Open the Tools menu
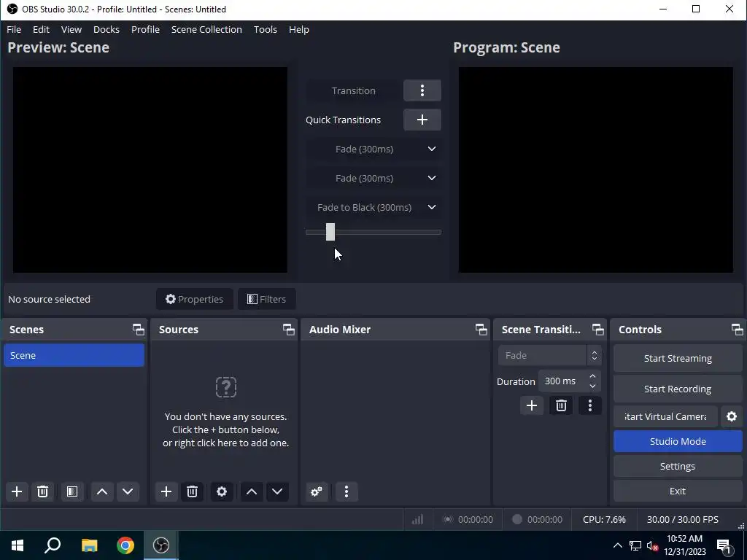Screen dimensions: 747x560 point(266,29)
